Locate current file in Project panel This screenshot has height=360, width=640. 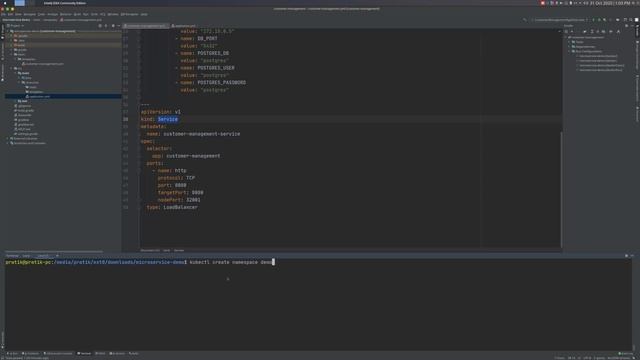(x=100, y=26)
